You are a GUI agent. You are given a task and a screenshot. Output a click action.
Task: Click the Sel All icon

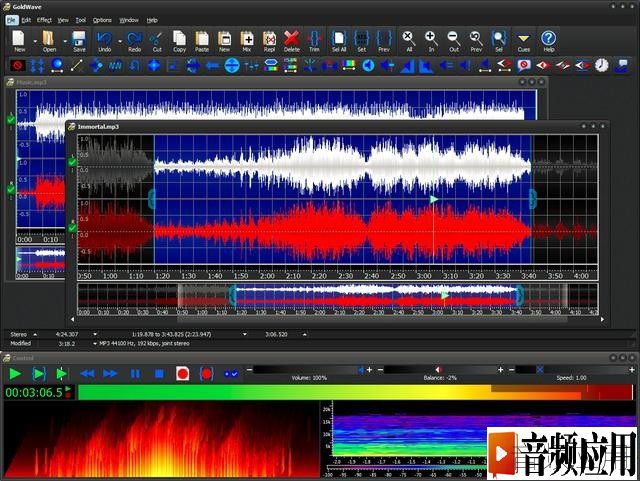(339, 41)
